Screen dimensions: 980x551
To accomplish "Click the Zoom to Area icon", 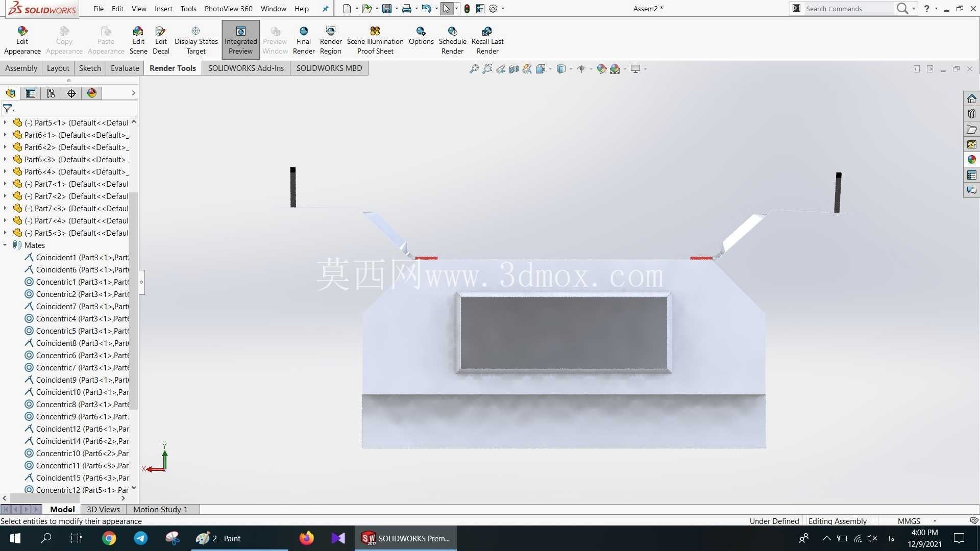I will pos(487,69).
